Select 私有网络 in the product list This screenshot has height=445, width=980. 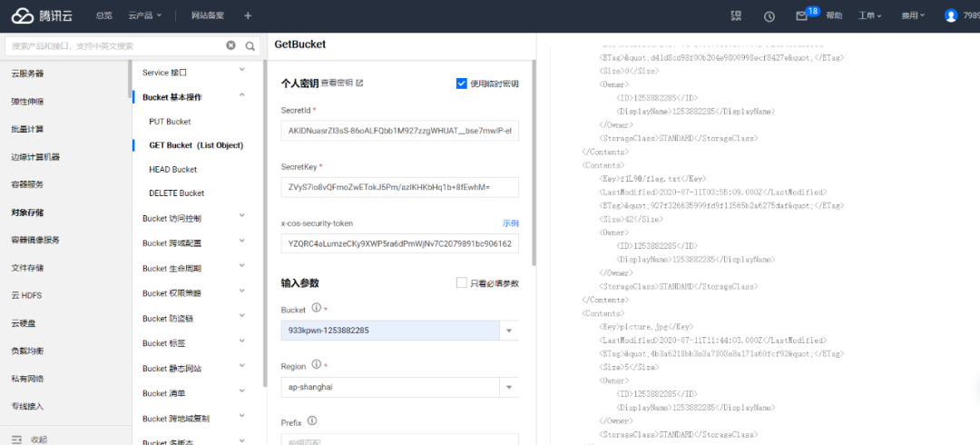27,379
